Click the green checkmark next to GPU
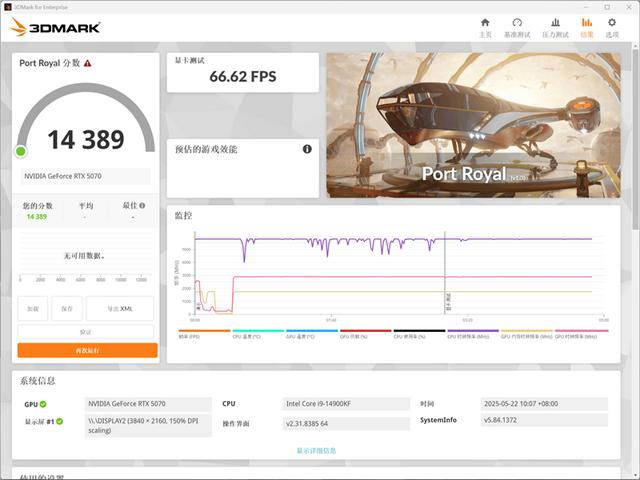640x480 pixels. (x=43, y=404)
